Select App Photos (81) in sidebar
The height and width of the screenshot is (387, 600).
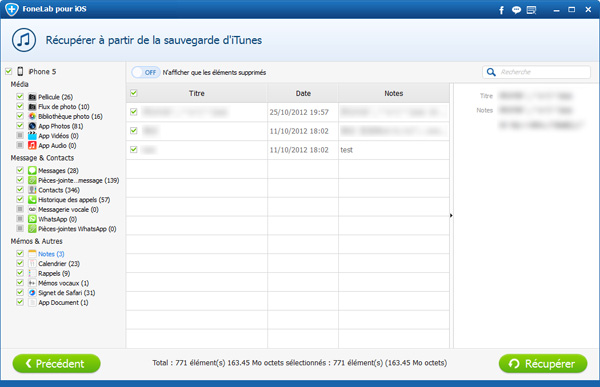coord(60,126)
